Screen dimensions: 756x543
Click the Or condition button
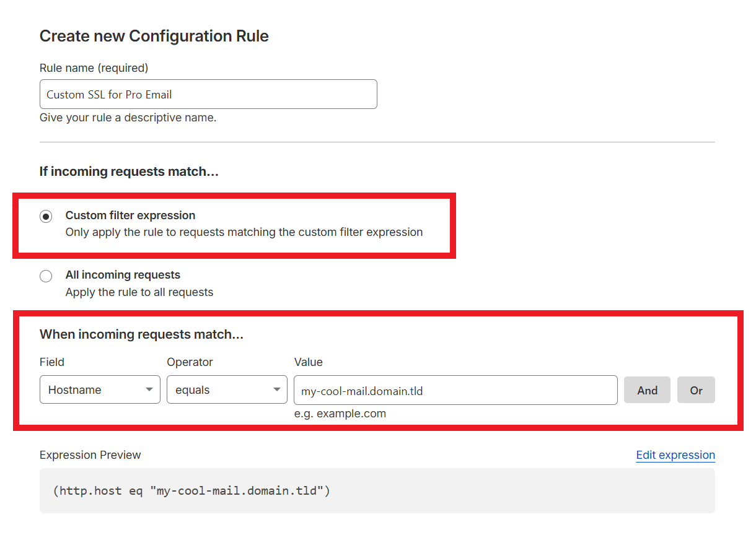click(696, 389)
